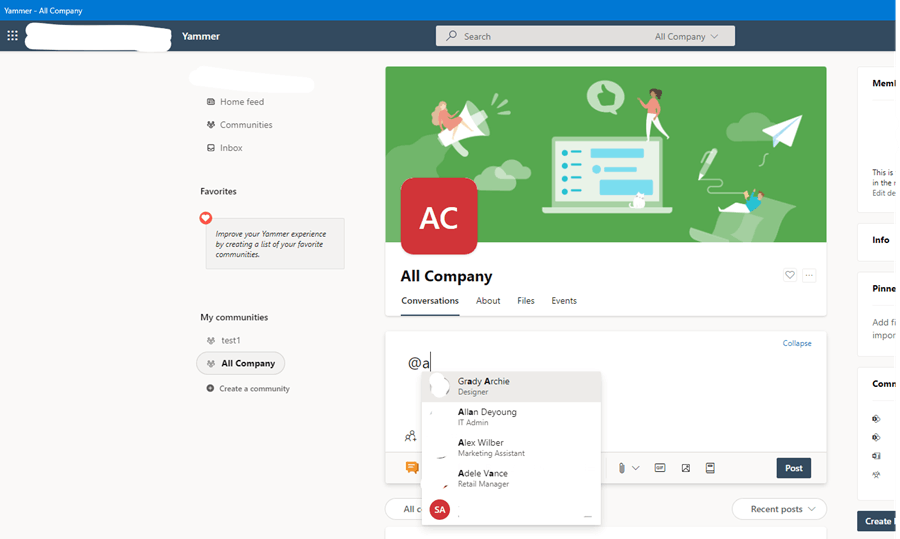Click the selected All Company community label
Screen dimensions: 900x539
point(248,363)
